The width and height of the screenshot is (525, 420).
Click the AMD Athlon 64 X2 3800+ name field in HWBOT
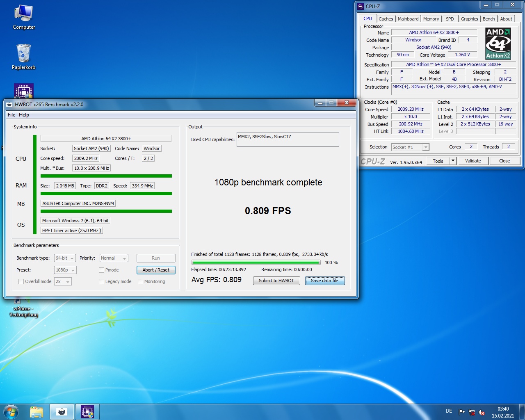coord(106,139)
